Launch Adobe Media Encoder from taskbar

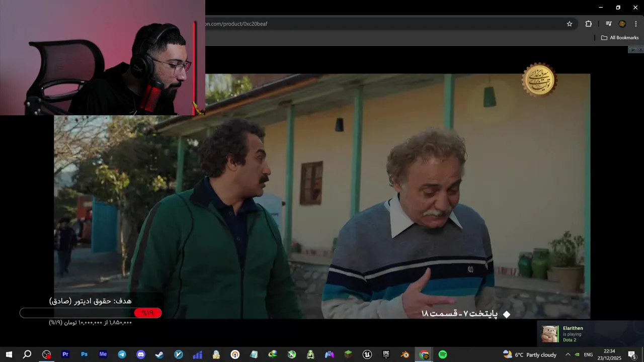[103, 354]
